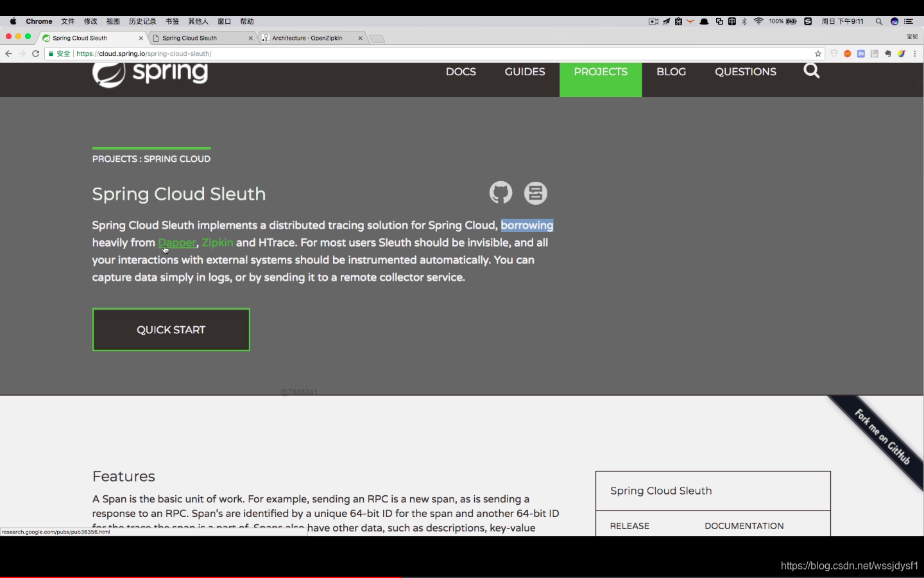Open the colorful paintbrush extension icon
The width and height of the screenshot is (924, 578).
coord(902,54)
